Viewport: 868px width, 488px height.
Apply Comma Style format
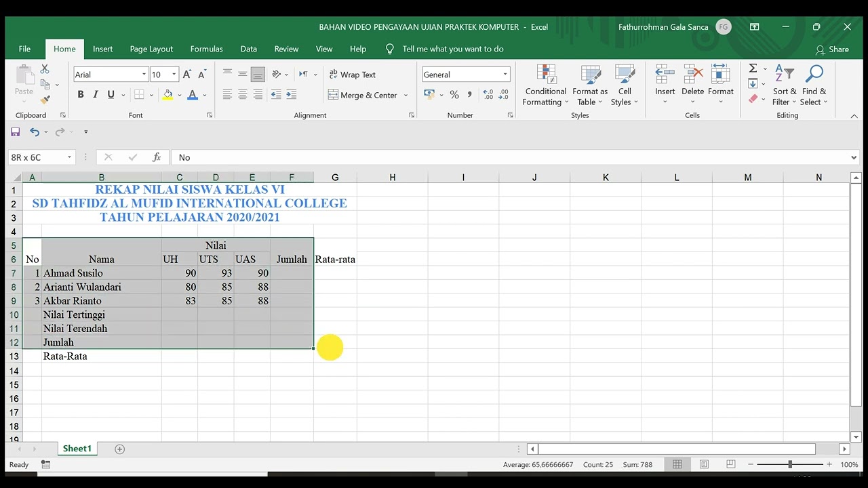tap(469, 95)
